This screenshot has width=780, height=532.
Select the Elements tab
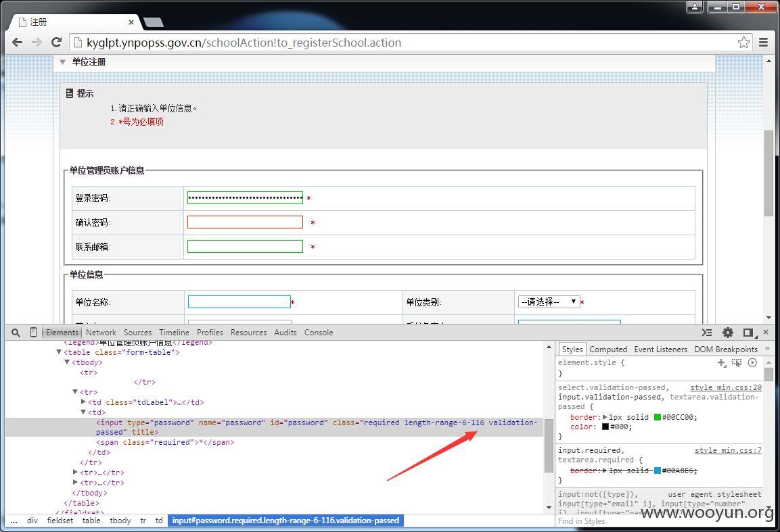coord(62,333)
